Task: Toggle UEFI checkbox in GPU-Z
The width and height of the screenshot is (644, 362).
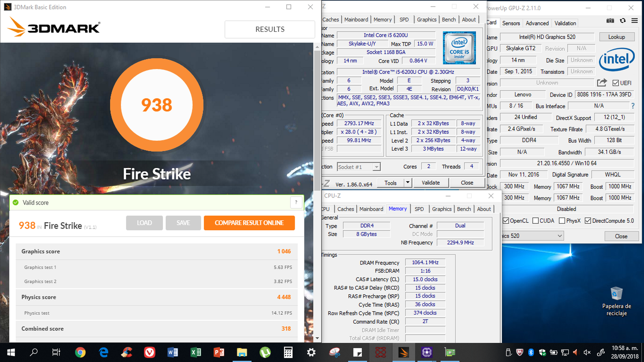Action: pos(615,83)
